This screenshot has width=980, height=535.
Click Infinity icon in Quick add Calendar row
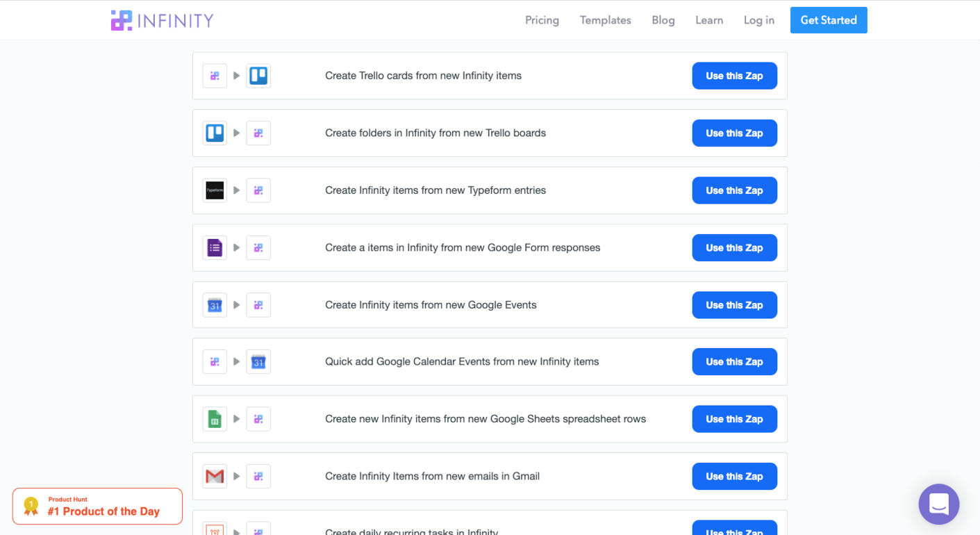pyautogui.click(x=215, y=361)
